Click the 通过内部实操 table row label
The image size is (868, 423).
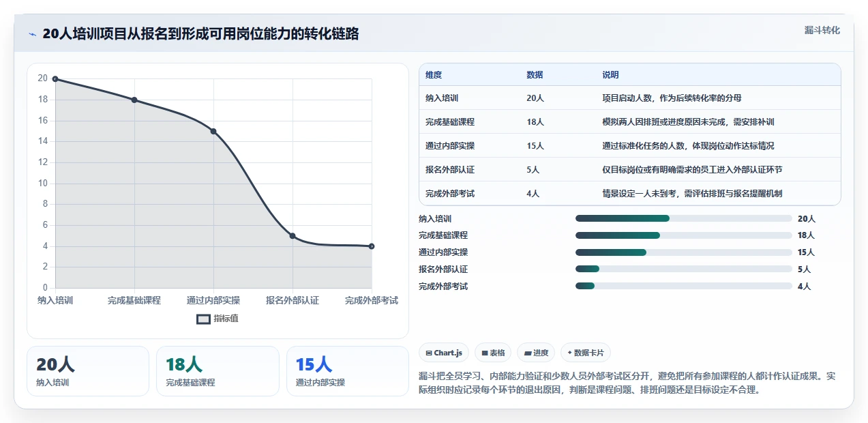tap(450, 146)
